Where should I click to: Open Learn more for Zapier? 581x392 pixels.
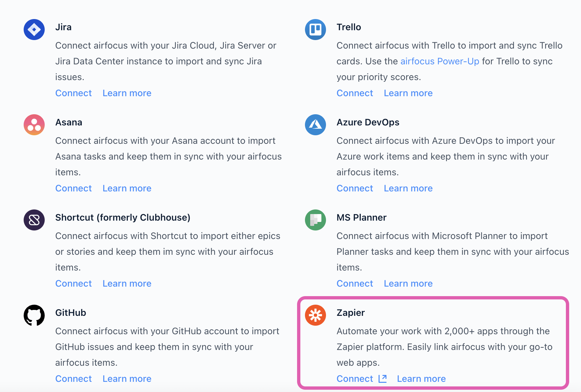point(421,379)
